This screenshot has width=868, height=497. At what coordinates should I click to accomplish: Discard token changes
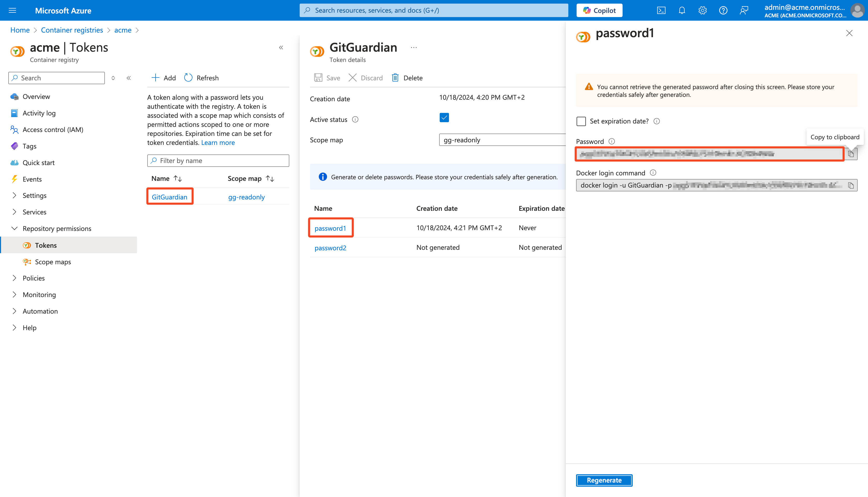[x=366, y=78]
